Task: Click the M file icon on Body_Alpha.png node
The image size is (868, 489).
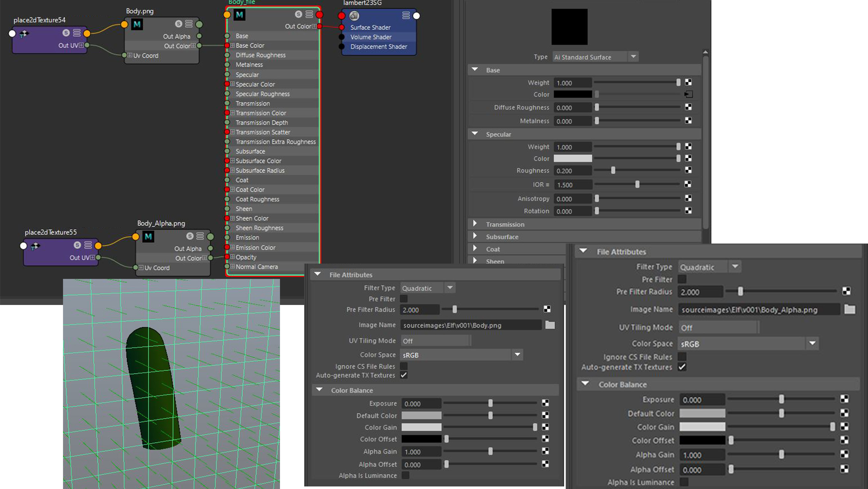Action: coord(148,237)
